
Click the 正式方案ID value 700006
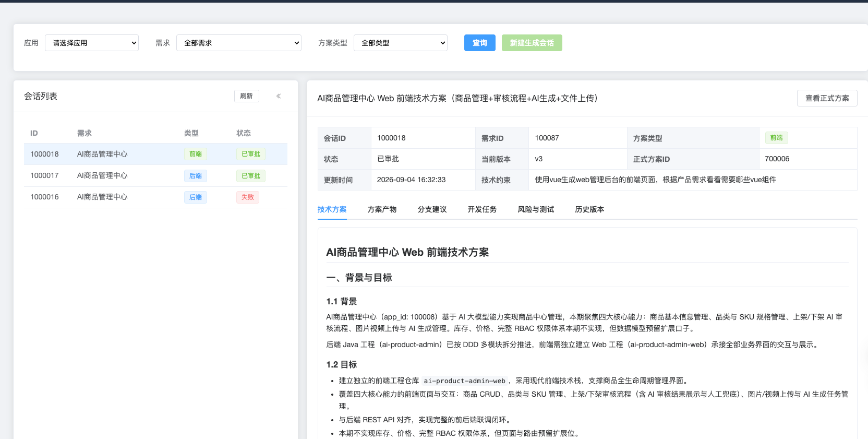[777, 159]
